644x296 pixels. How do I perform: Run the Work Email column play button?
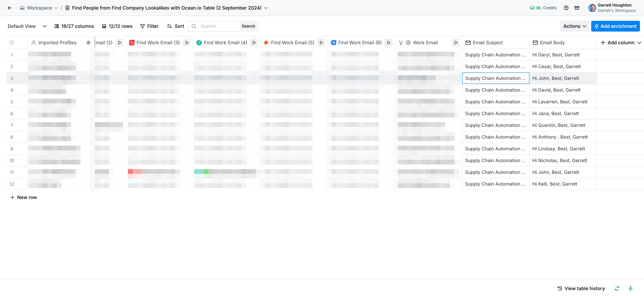coord(456,43)
